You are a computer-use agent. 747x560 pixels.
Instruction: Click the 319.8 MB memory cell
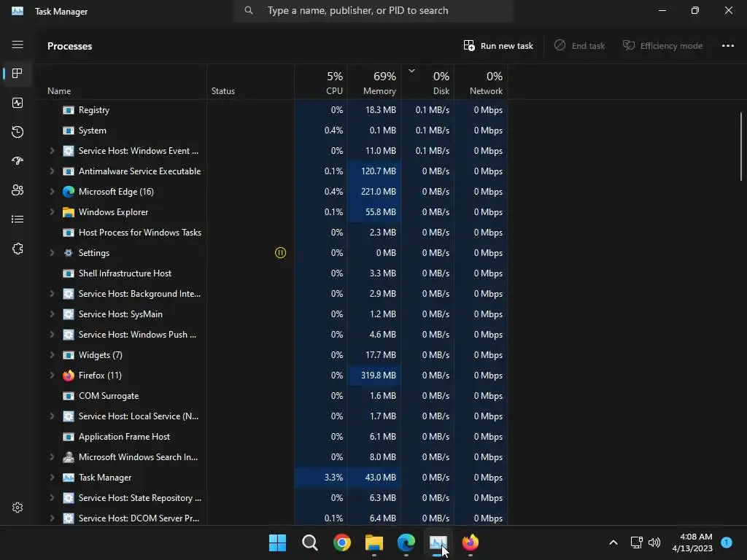coord(374,376)
